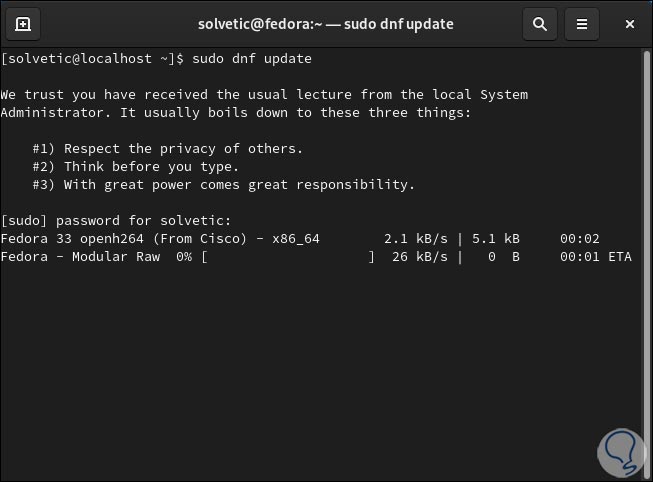
Task: Click the "We trust you have received" line
Action: click(x=264, y=95)
